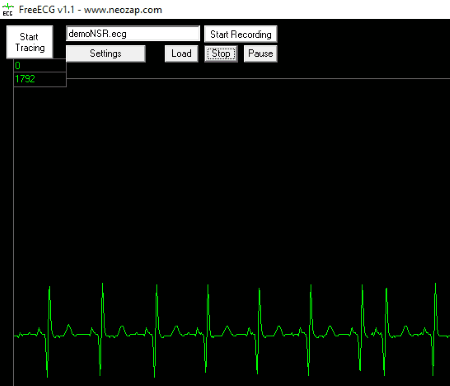Begin recording with Start Recording
The image size is (450, 386).
pyautogui.click(x=241, y=34)
